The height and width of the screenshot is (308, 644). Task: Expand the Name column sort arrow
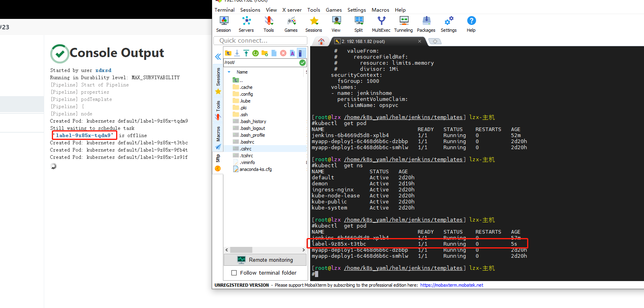coord(229,72)
